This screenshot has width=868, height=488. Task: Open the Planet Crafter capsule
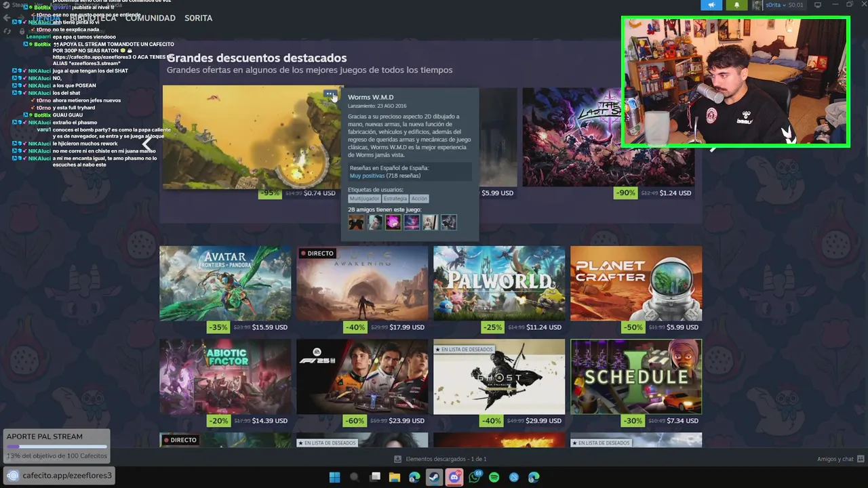point(636,283)
